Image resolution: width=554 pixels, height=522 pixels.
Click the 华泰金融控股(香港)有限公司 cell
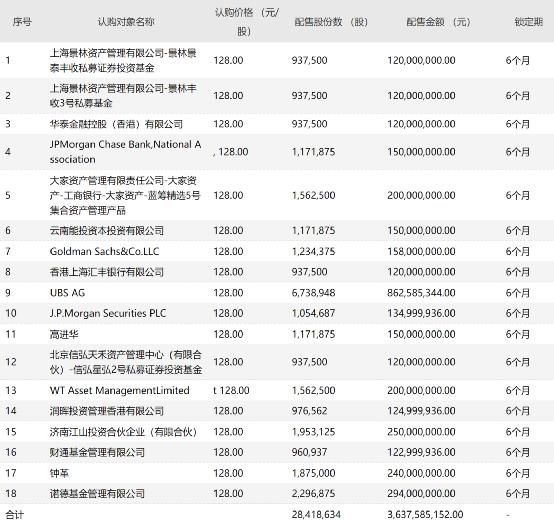coord(116,124)
